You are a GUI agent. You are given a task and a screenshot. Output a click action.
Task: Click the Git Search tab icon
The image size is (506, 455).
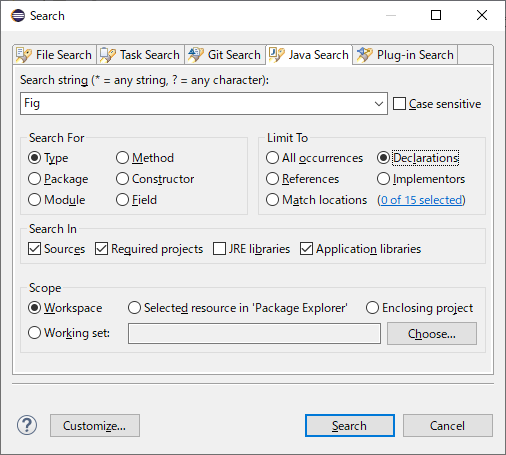[196, 55]
